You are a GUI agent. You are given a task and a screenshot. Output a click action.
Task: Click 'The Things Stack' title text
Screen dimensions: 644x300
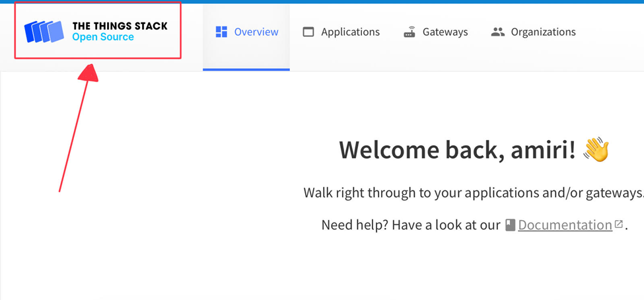120,26
